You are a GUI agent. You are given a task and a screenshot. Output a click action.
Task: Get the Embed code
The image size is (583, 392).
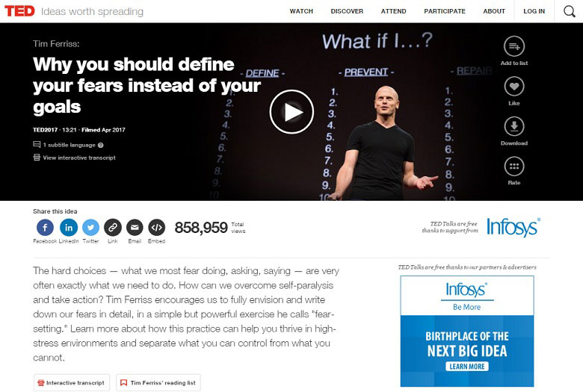pos(156,228)
